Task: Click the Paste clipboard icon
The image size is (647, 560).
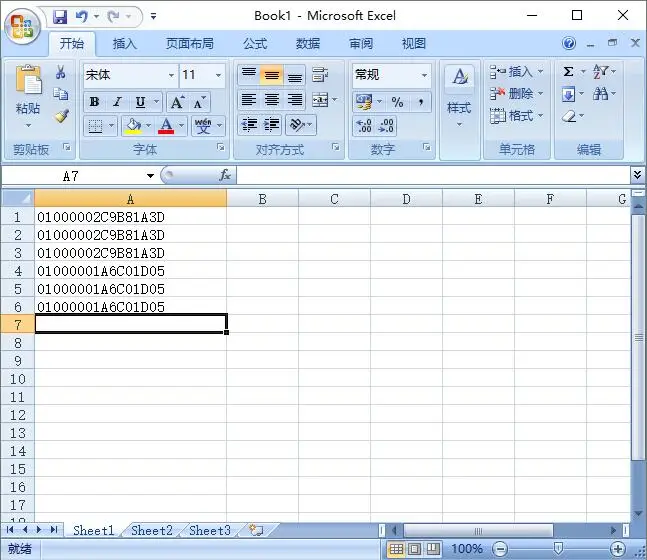Action: [x=28, y=79]
